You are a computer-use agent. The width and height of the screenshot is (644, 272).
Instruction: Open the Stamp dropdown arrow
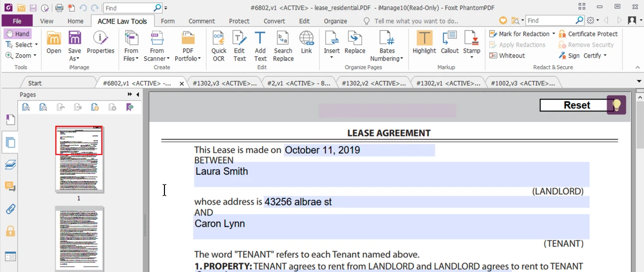point(472,57)
